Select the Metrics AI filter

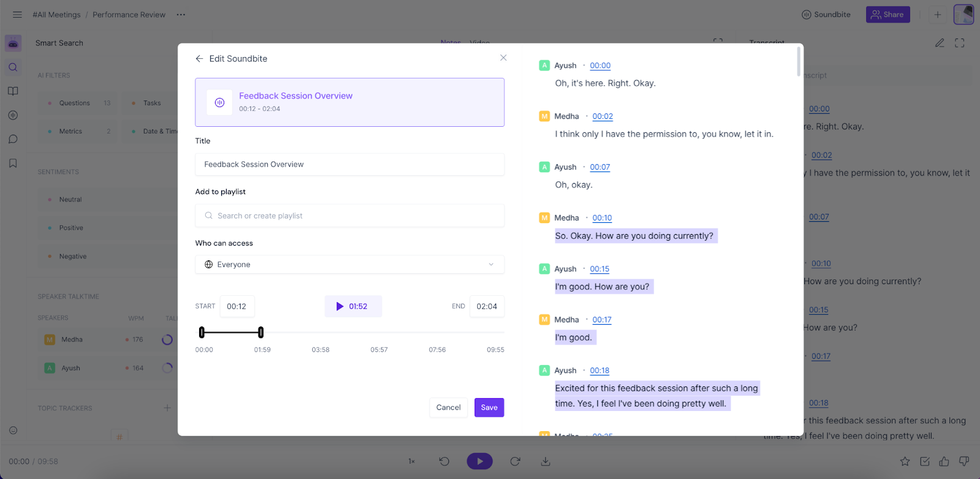click(x=78, y=131)
